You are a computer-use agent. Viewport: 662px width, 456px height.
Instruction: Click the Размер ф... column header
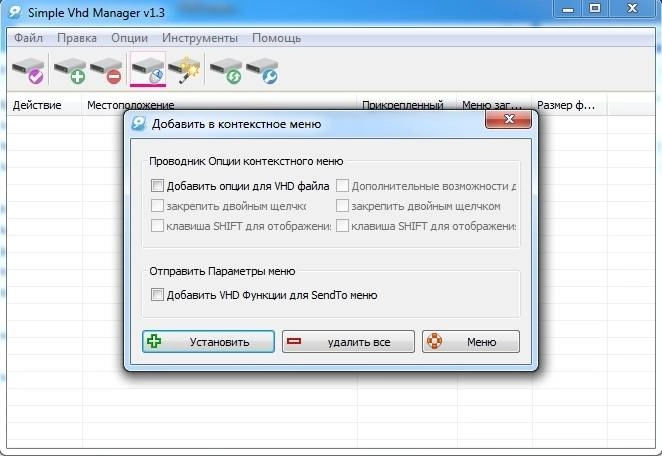569,105
